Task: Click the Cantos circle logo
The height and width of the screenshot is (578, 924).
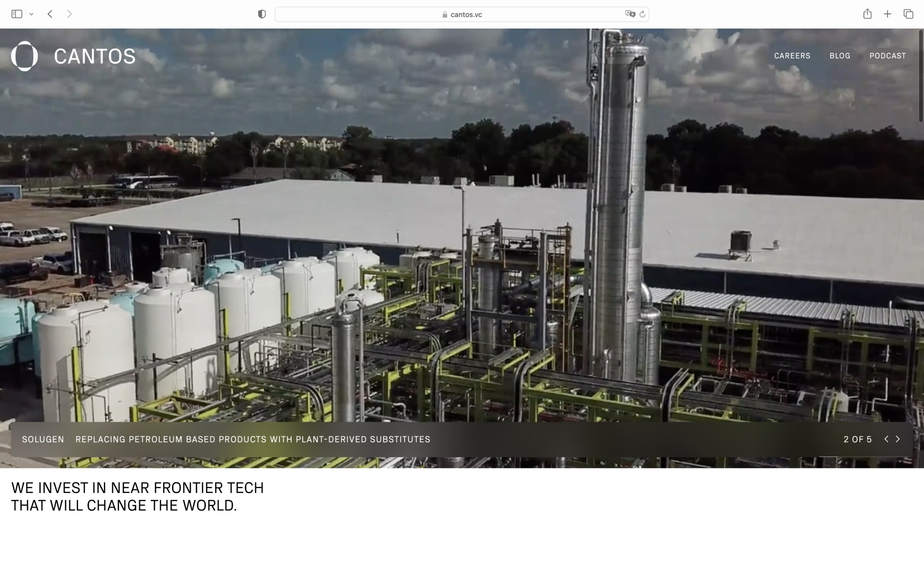Action: 25,56
